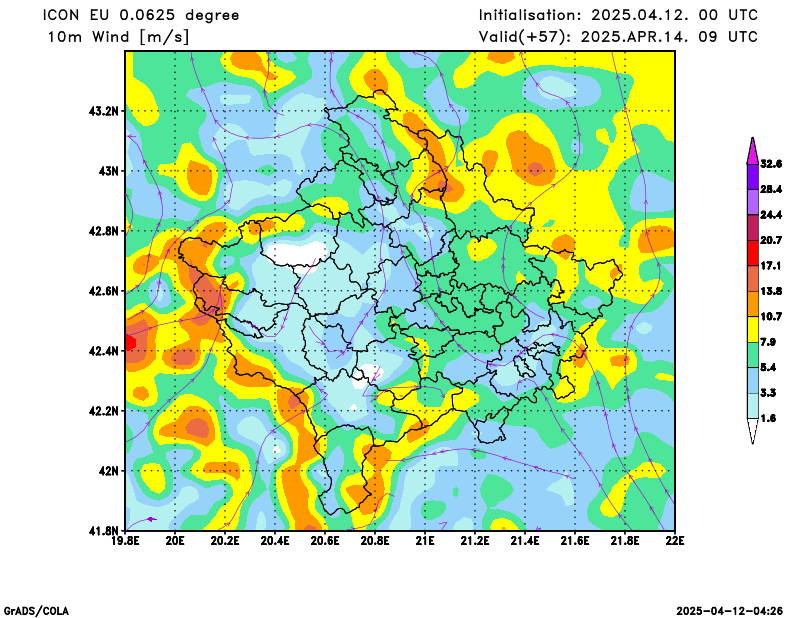Image resolution: width=800 pixels, height=618 pixels.
Task: Select the crimson 20.7–24.4 color band
Action: point(753,228)
